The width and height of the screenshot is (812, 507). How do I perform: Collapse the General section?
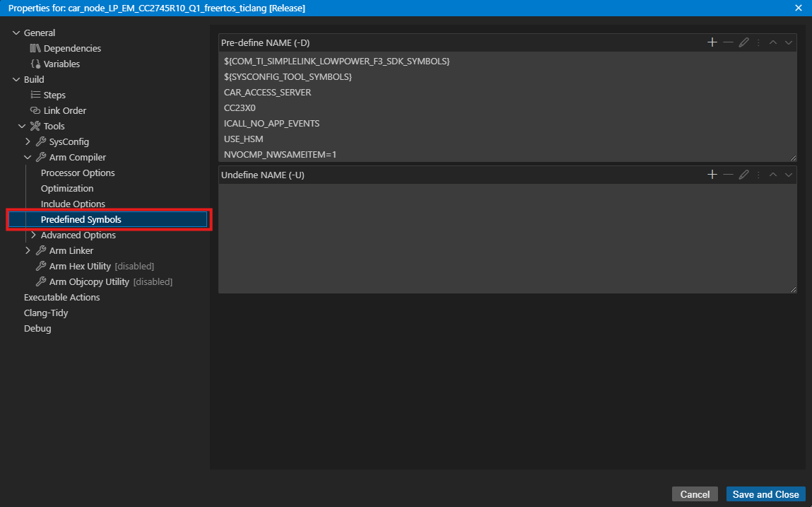click(16, 32)
